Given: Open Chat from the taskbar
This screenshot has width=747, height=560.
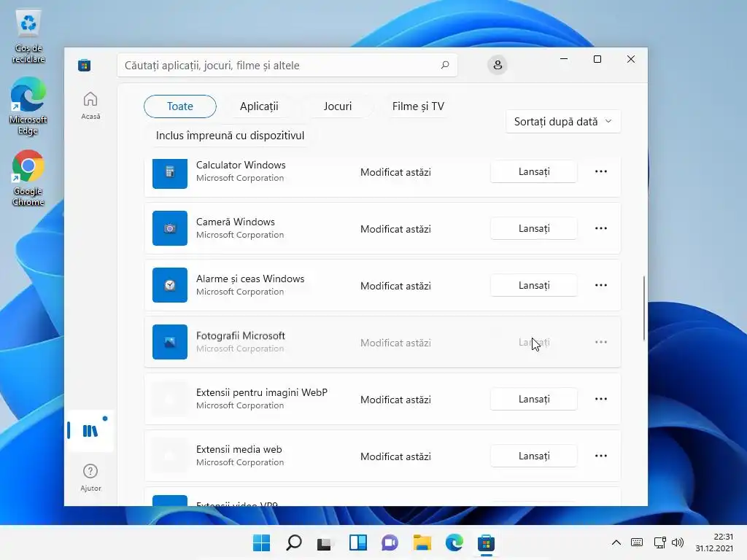Looking at the screenshot, I should (390, 542).
